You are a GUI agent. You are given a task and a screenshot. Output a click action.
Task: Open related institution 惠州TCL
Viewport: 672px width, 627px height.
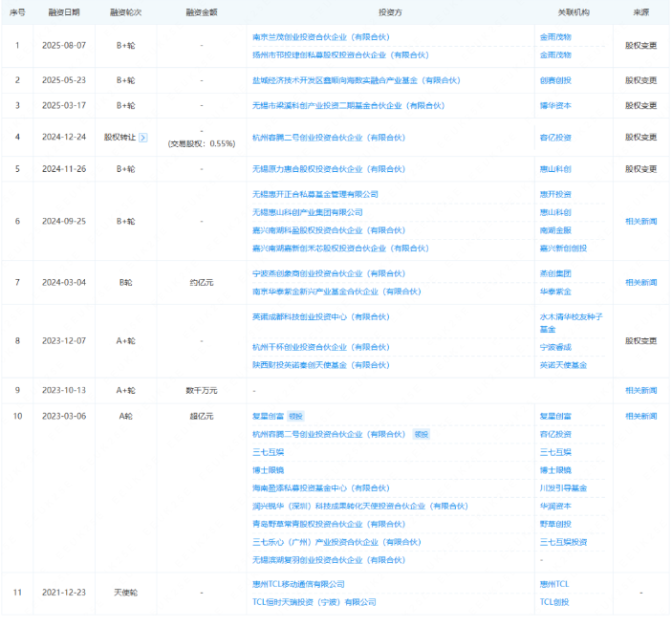(554, 585)
